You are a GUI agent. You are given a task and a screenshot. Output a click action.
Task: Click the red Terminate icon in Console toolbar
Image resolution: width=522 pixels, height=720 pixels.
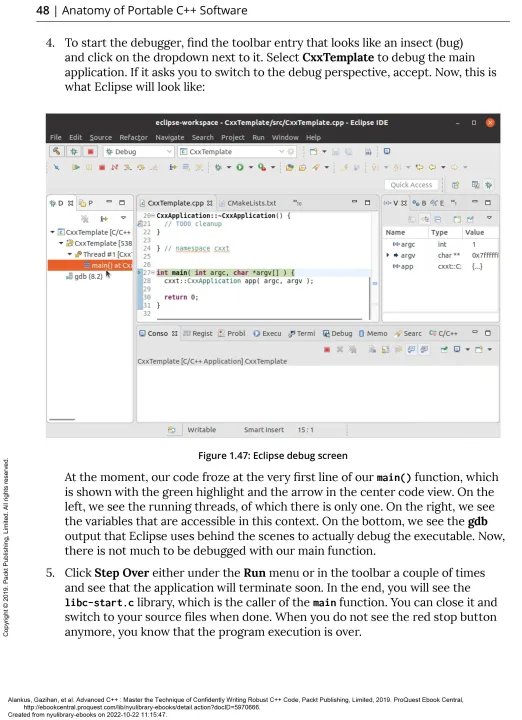[327, 349]
